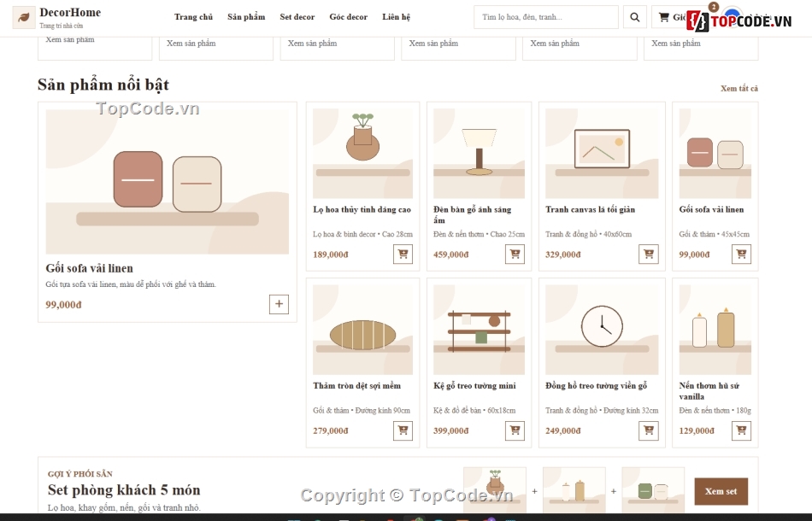The width and height of the screenshot is (812, 521).
Task: Click price 399,000đ
Action: coord(451,430)
